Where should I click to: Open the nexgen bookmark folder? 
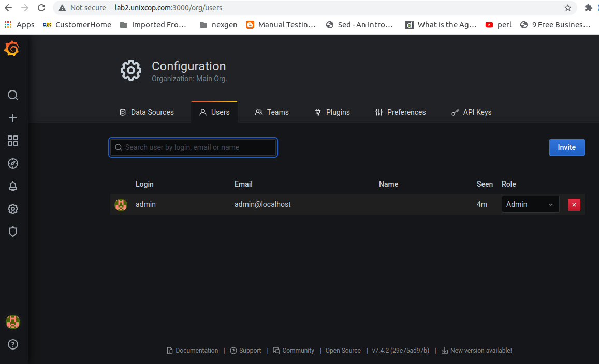coord(218,25)
